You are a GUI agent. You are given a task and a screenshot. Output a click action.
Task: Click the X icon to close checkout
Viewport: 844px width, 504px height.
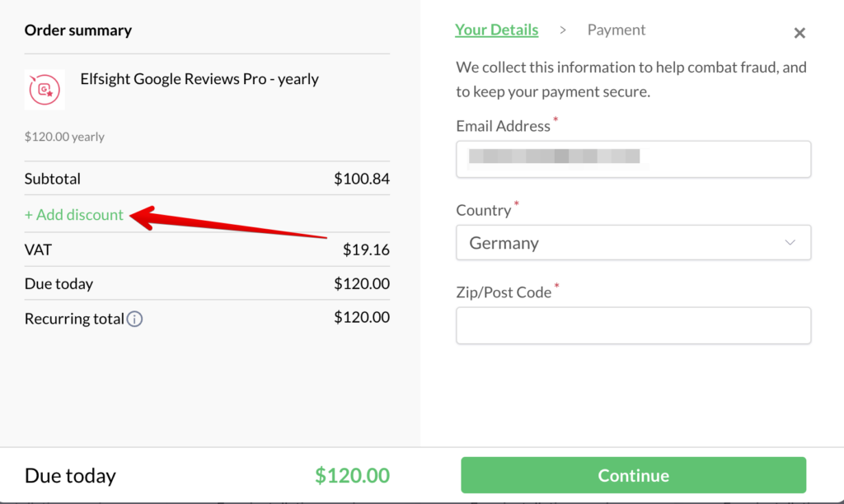click(799, 33)
